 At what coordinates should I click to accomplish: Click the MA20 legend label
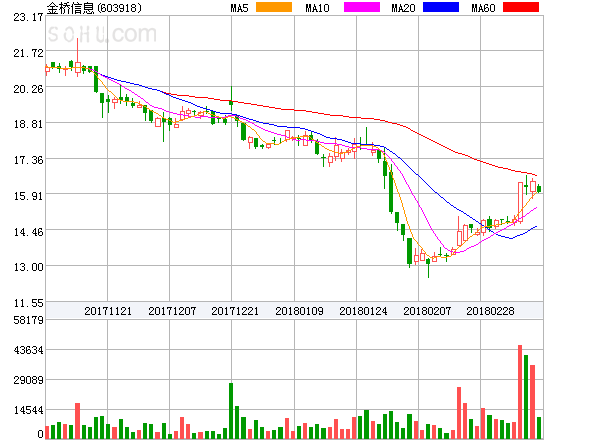pos(403,8)
